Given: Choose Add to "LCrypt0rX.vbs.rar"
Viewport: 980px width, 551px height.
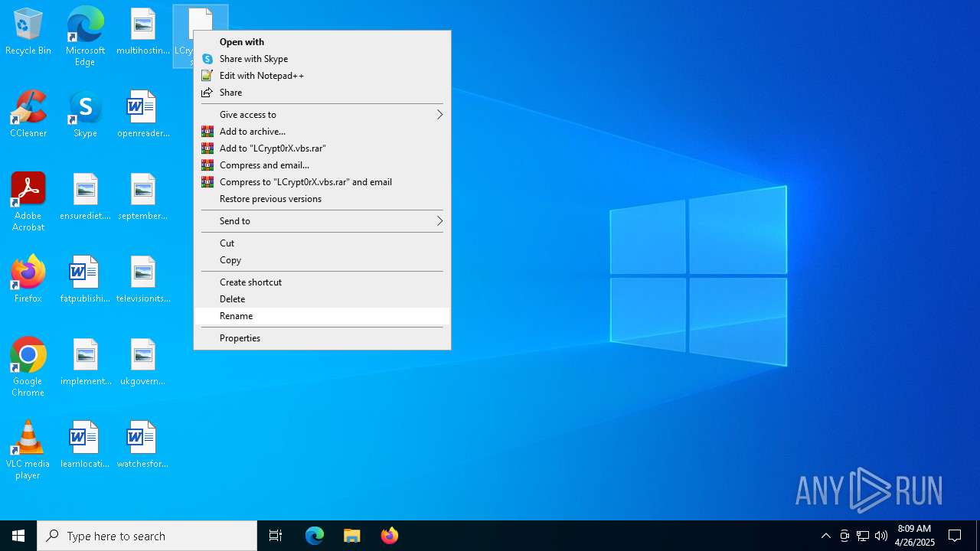Looking at the screenshot, I should (322, 148).
